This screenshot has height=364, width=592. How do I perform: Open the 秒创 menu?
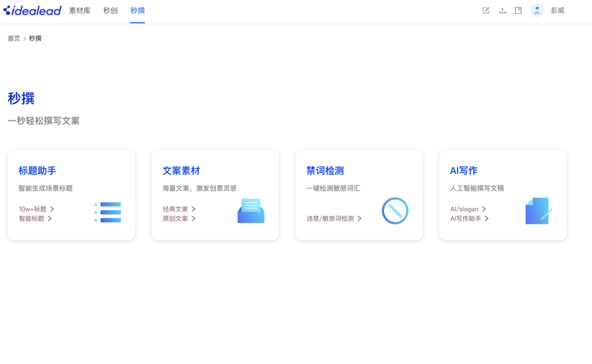(x=110, y=10)
